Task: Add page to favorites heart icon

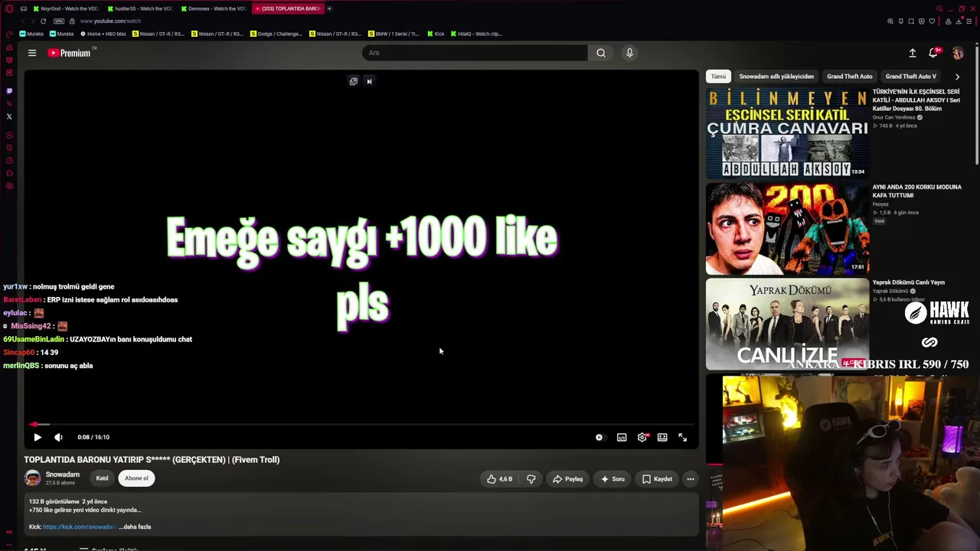Action: tap(932, 21)
